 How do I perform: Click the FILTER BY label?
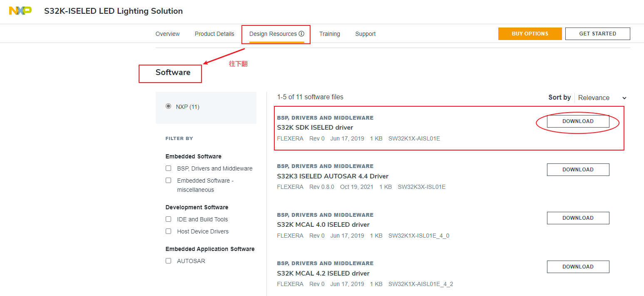coord(179,138)
